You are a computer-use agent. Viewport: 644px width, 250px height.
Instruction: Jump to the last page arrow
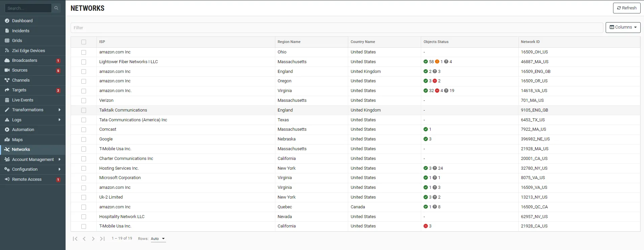(x=103, y=239)
